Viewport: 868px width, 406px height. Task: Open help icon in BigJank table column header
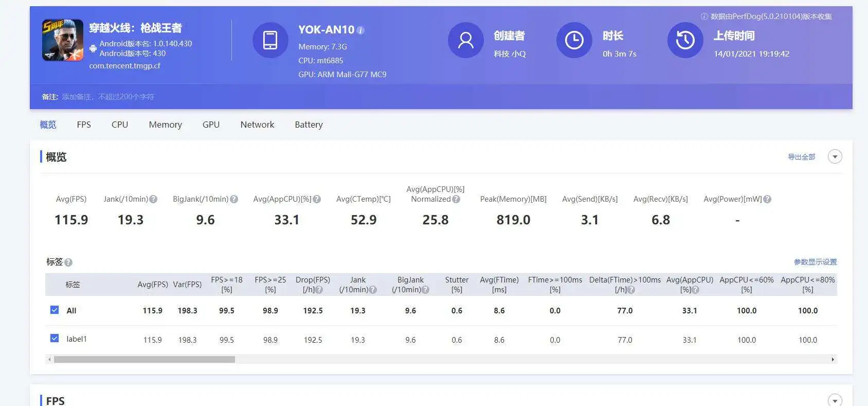point(425,290)
